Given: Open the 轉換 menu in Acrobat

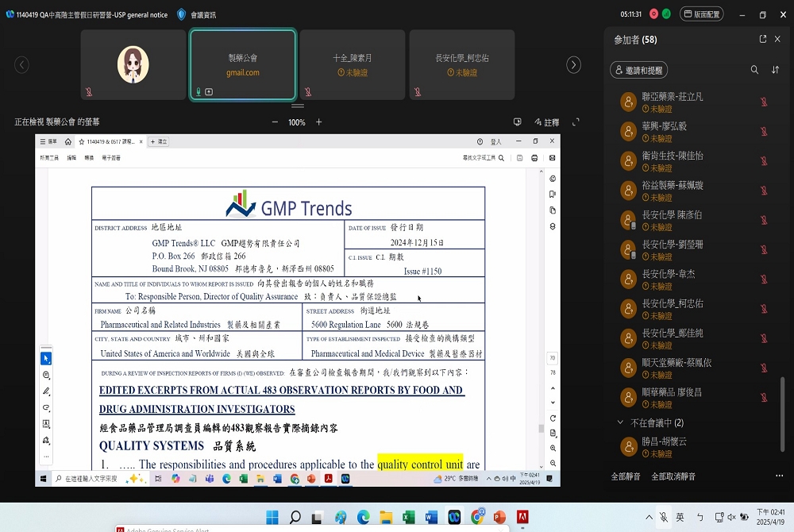Looking at the screenshot, I should coord(89,158).
